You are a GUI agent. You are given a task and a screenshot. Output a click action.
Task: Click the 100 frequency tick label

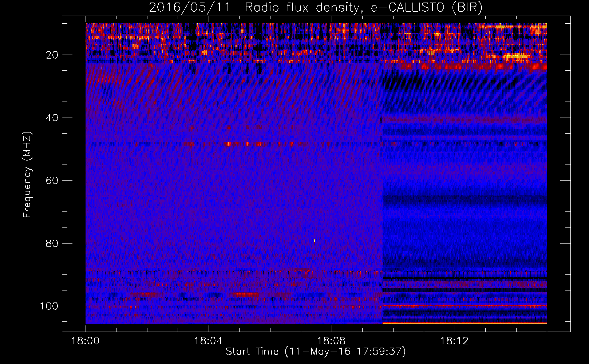tap(49, 306)
